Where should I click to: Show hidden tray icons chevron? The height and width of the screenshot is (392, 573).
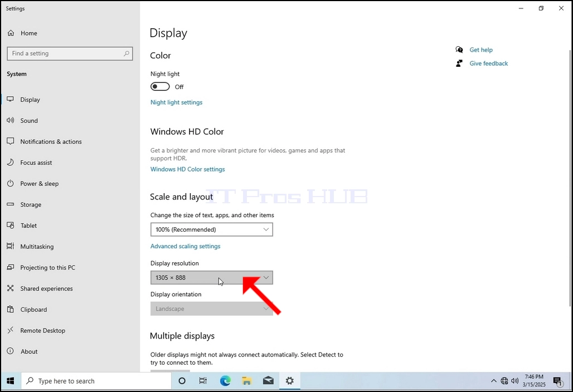tap(494, 381)
